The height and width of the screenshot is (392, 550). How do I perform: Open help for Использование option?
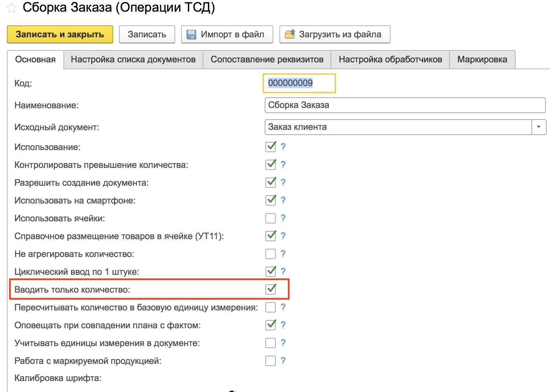coord(283,147)
